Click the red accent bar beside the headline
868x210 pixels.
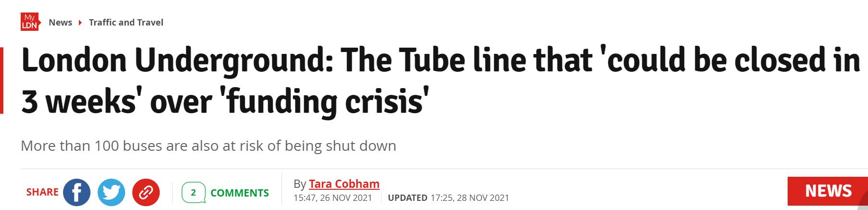[2, 80]
